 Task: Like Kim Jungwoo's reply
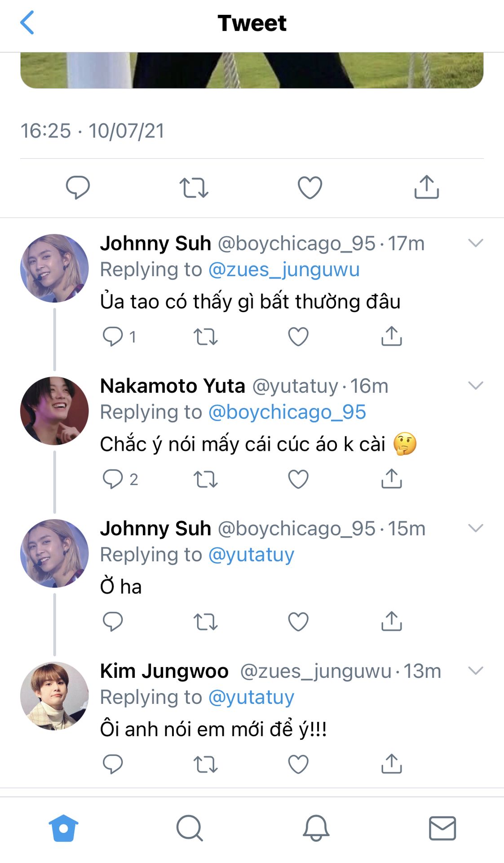pos(298,764)
